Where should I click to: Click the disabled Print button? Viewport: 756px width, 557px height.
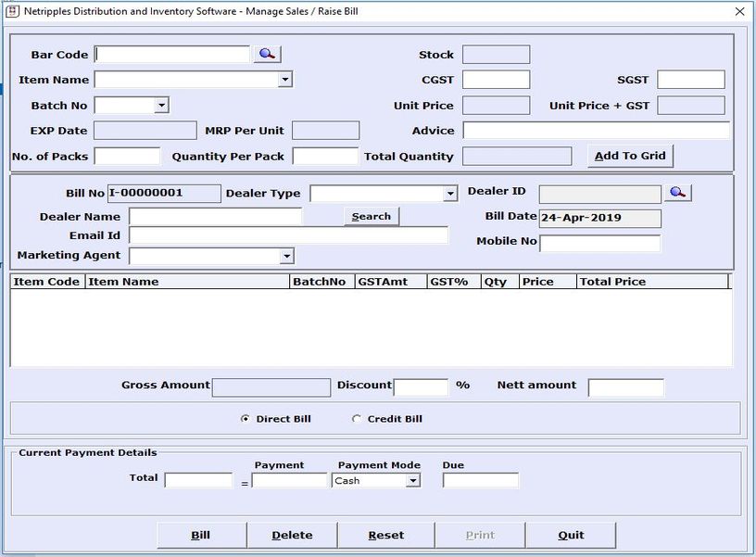click(480, 536)
